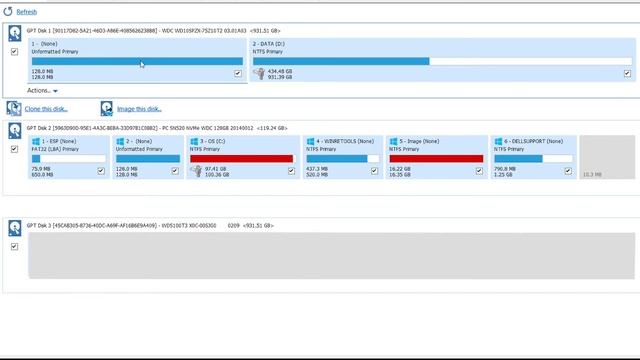Viewport: 640px width, 360px height.
Task: Click the tool icon on DATA (D:) partition
Action: tap(259, 74)
